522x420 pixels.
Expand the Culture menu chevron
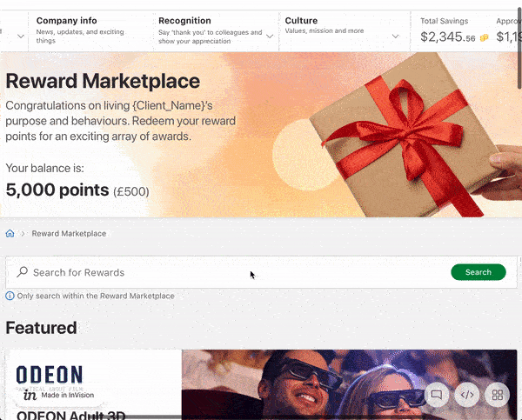(396, 37)
